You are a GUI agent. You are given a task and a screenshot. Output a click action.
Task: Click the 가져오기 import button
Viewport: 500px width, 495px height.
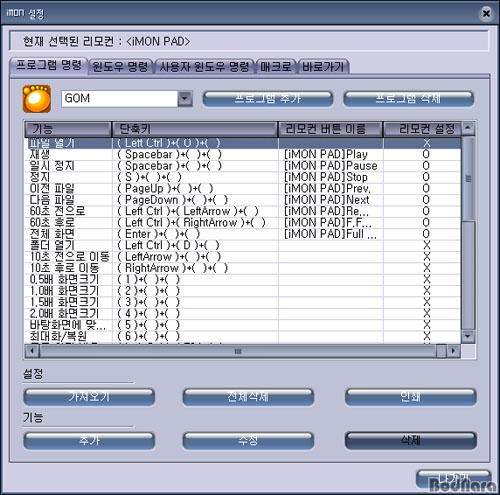tap(89, 397)
